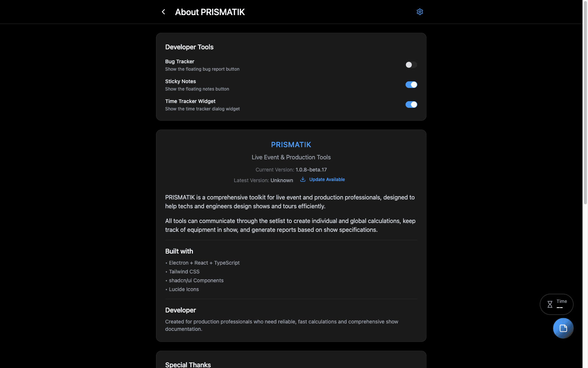Click the download icon beside Update Available
Viewport: 588px width, 368px height.
tap(303, 180)
